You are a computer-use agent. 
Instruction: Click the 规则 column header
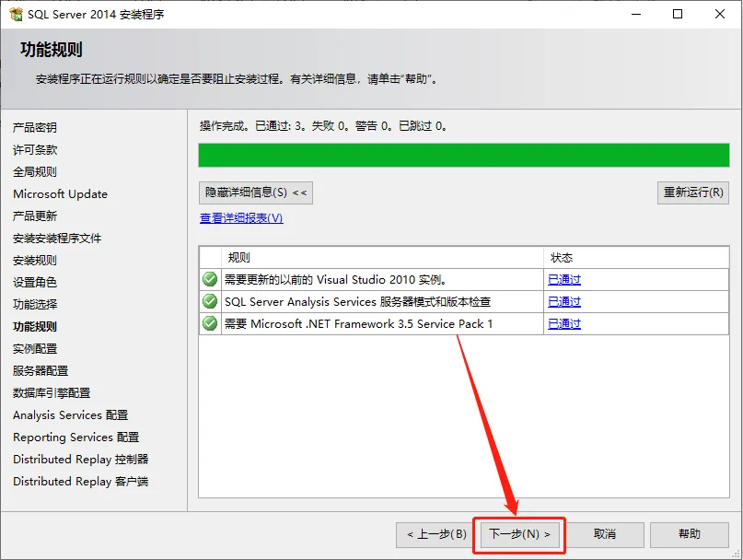pos(382,258)
